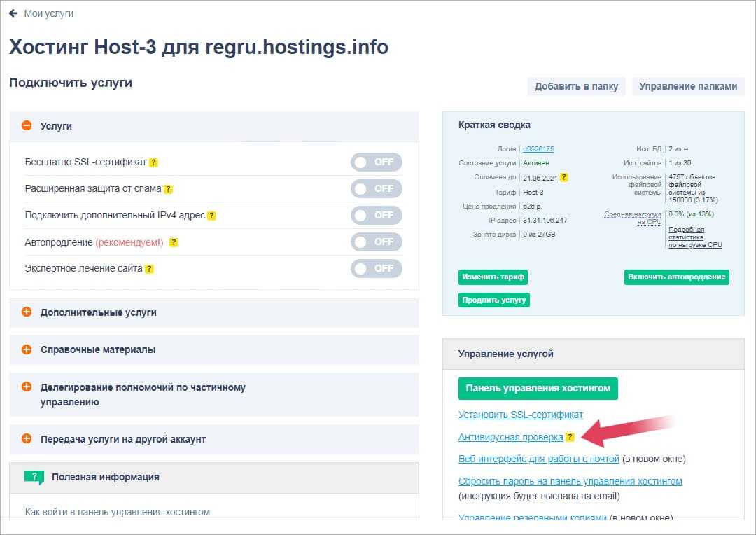Open the login link next to Логин
Screen dimensions: 756x535
point(538,149)
